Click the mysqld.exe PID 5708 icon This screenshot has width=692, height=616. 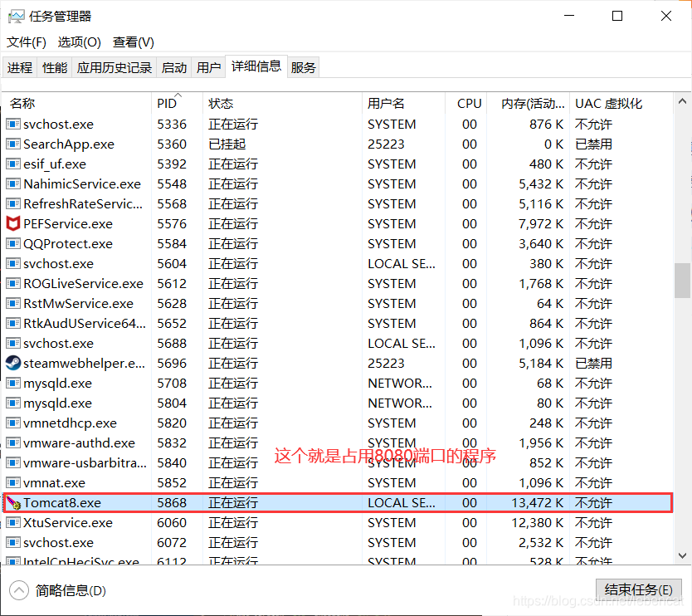pos(12,383)
